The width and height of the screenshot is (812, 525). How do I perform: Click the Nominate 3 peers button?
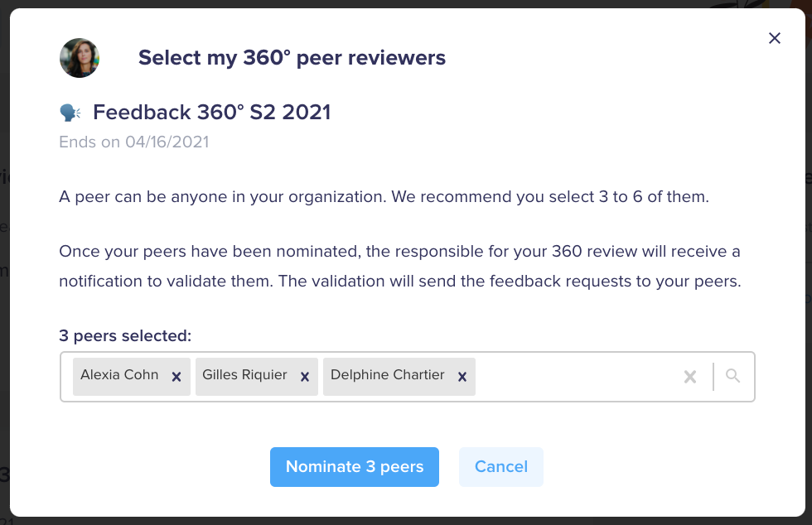click(x=355, y=466)
